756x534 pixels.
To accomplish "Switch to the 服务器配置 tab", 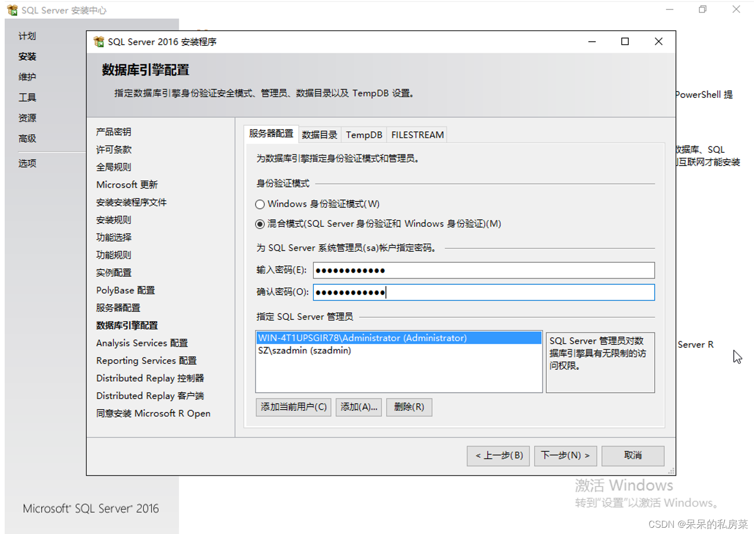I will 271,134.
